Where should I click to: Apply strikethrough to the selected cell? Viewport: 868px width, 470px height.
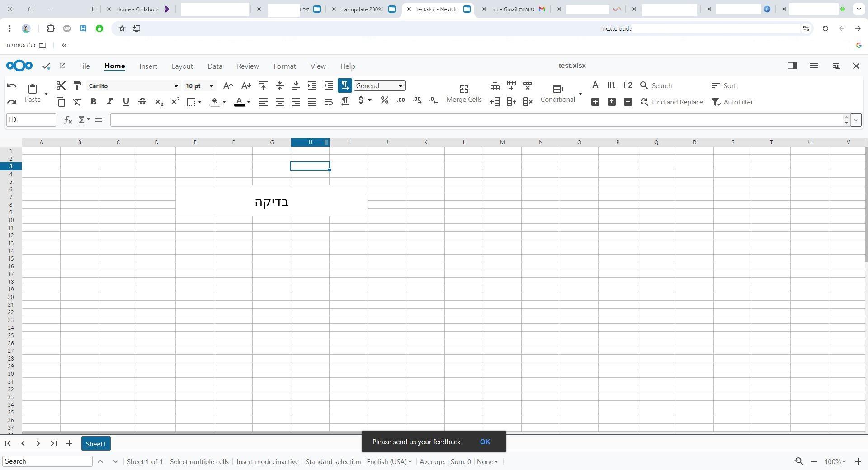click(x=142, y=102)
